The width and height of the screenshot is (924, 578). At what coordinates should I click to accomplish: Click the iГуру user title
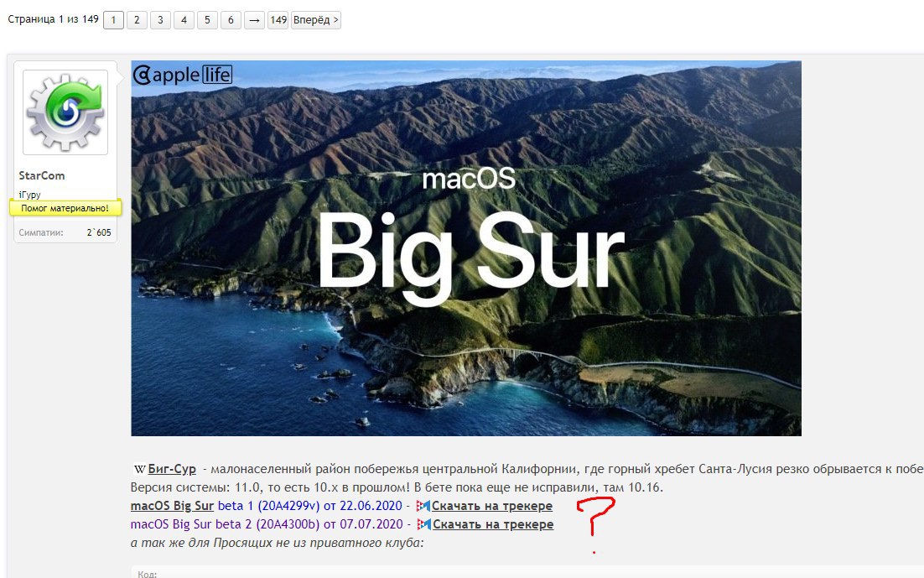pos(29,194)
